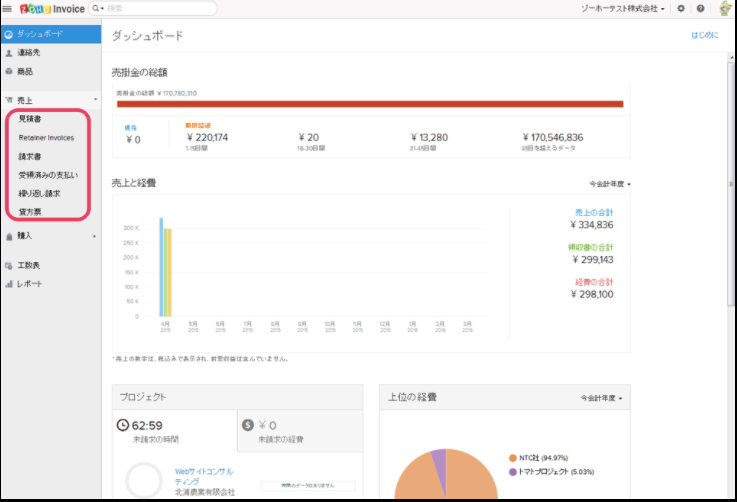Click the レポート bar chart icon
The height and width of the screenshot is (502, 737).
pyautogui.click(x=8, y=284)
